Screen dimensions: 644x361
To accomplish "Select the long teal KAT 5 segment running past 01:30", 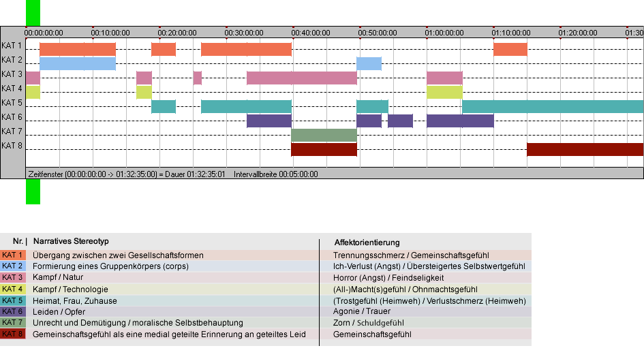I will pos(553,106).
